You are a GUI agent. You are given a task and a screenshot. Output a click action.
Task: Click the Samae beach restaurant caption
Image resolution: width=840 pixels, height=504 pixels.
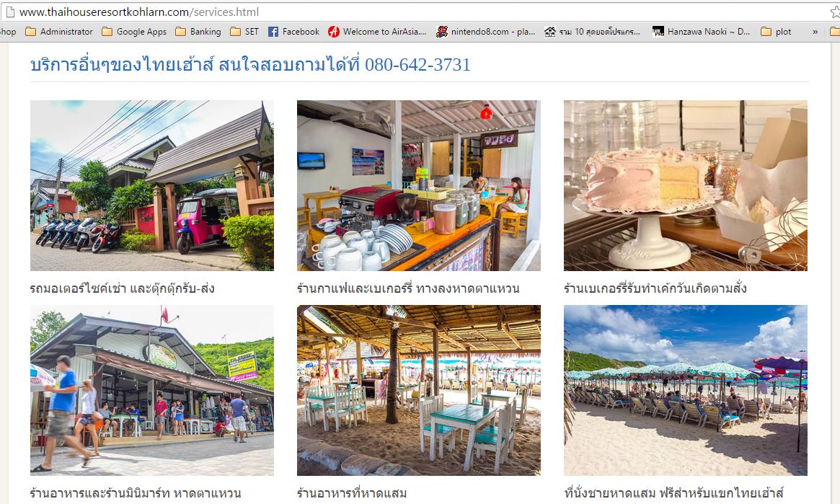[x=352, y=492]
